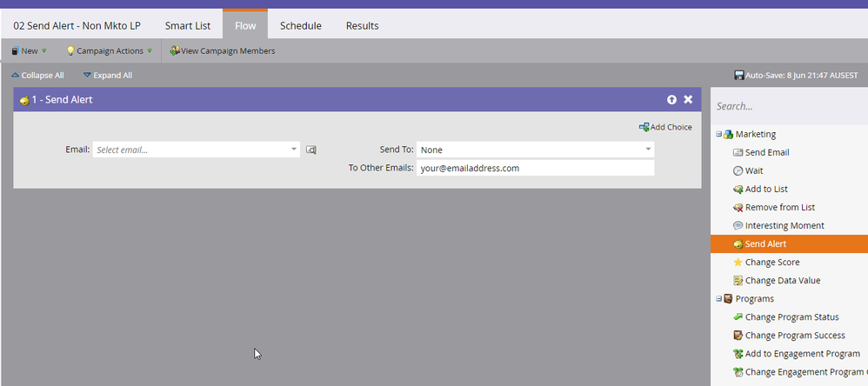Click the Add to List icon

coord(738,190)
